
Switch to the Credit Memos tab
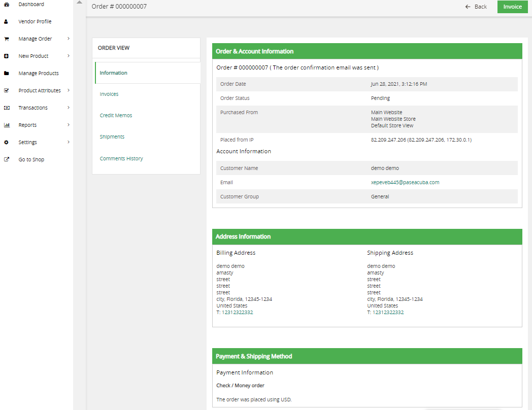[x=116, y=116]
